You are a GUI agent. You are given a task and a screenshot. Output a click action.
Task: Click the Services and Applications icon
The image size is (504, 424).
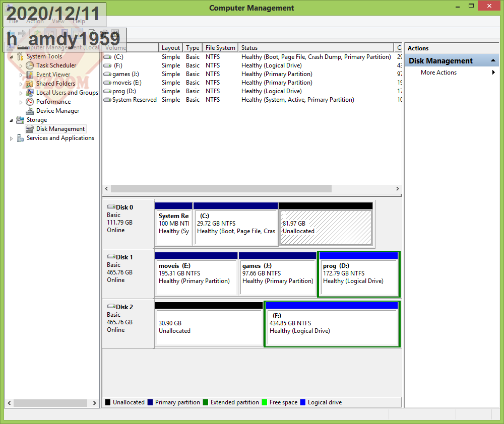[x=20, y=138]
